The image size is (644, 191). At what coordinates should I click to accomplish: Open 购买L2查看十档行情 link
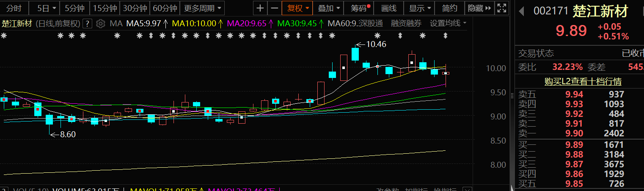pyautogui.click(x=583, y=81)
